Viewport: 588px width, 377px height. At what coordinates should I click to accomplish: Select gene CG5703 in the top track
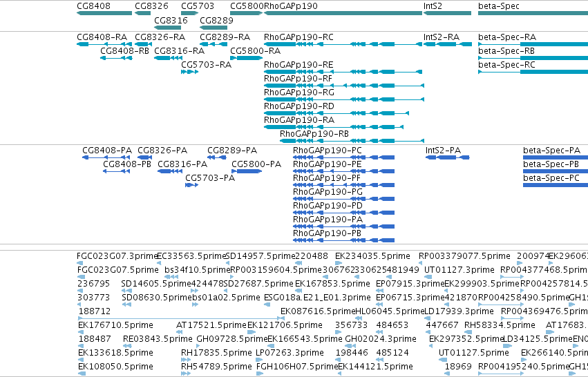tap(198, 6)
